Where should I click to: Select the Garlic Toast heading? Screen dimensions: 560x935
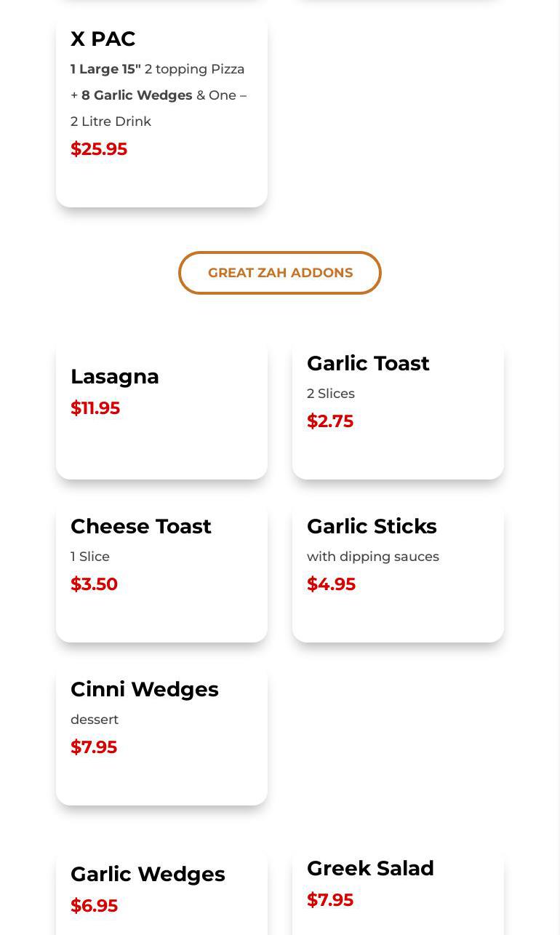368,363
